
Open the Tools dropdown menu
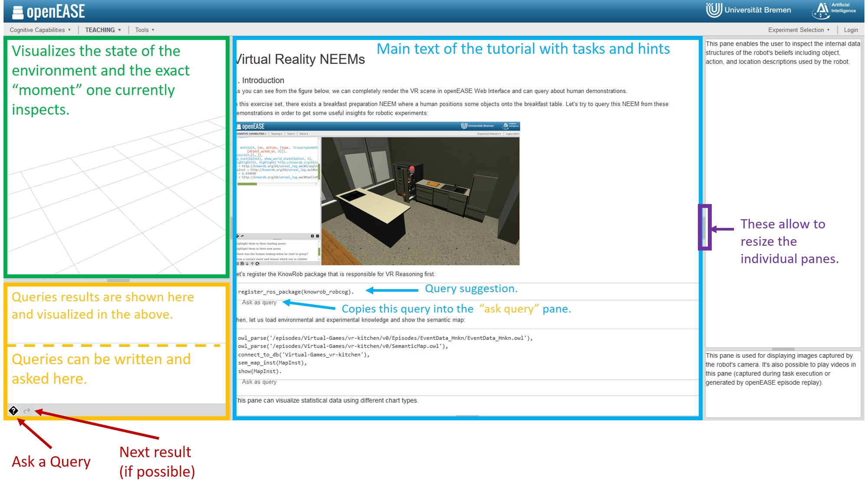(x=145, y=30)
